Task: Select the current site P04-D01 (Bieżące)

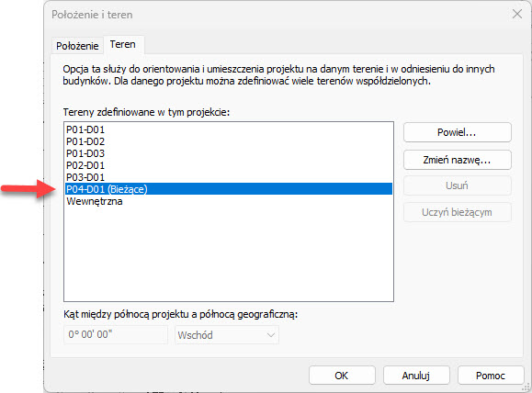Action: (229, 189)
